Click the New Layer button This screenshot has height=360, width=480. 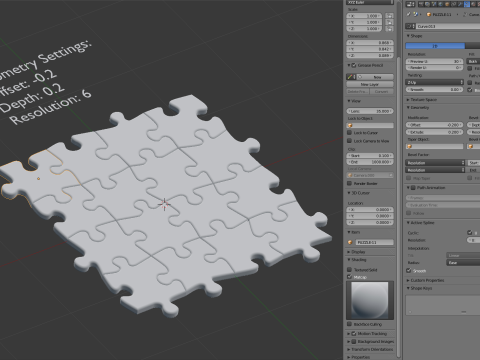[x=370, y=84]
